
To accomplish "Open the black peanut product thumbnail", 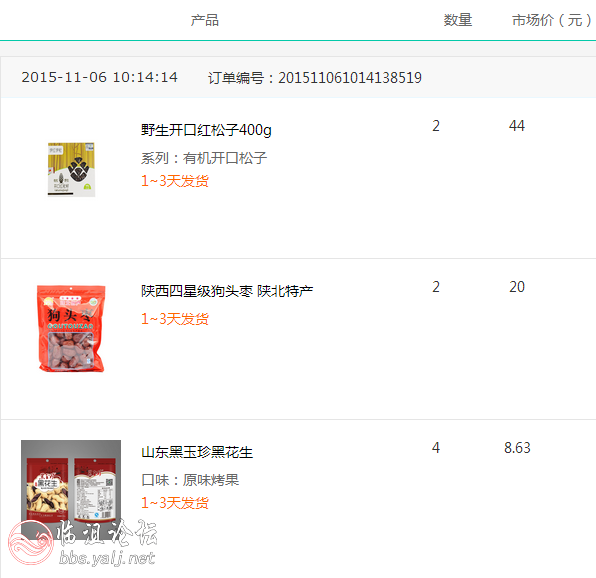I will (x=71, y=485).
